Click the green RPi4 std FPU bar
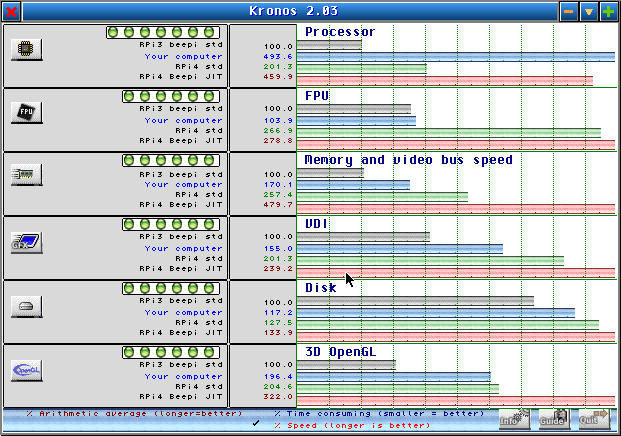This screenshot has height=436, width=621. tap(449, 133)
